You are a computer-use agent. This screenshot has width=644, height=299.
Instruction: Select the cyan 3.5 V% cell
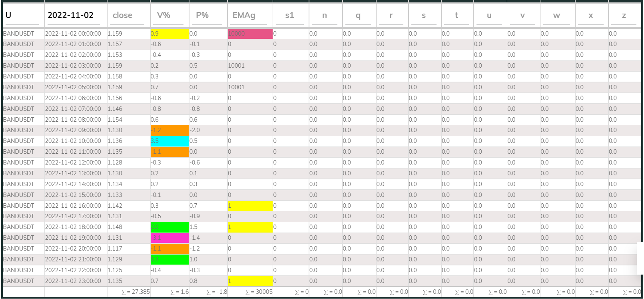click(169, 141)
